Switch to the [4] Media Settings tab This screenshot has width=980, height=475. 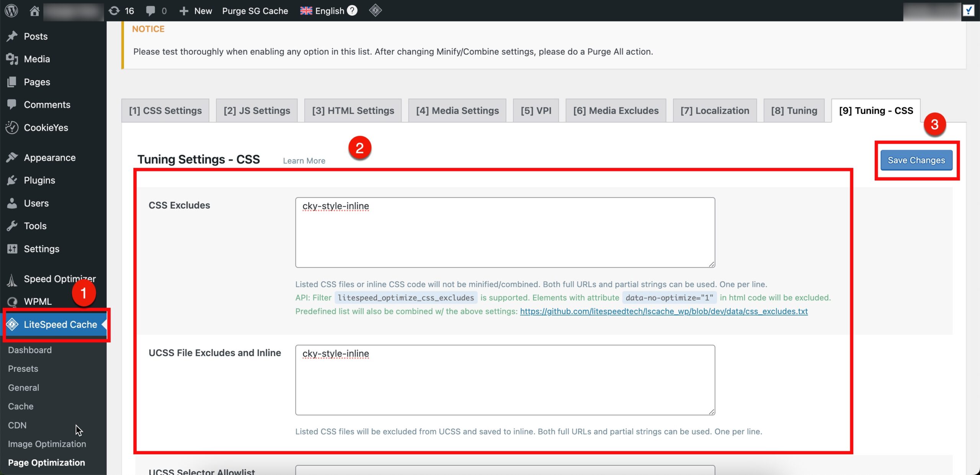point(457,111)
